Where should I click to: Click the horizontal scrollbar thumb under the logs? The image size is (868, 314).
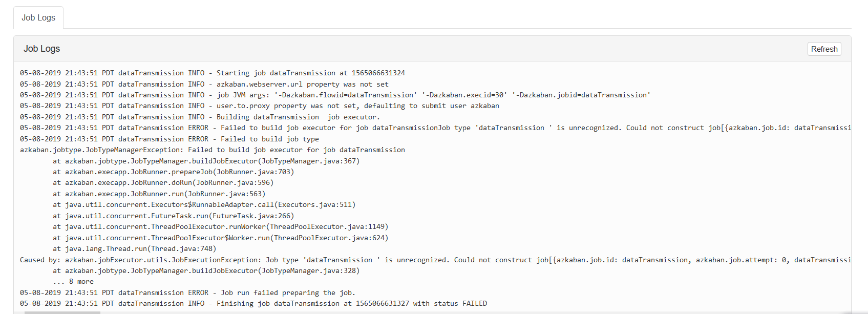point(61,312)
